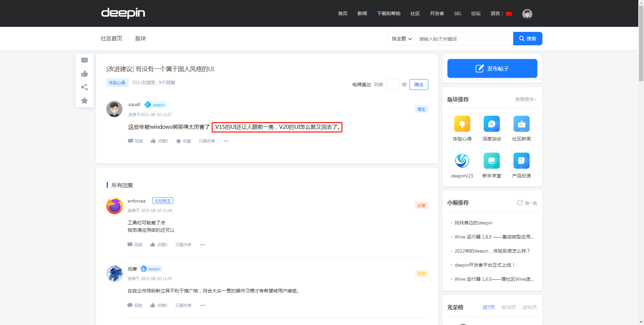The image size is (644, 325).
Task: Select 近30天 honor list tab
Action: pyautogui.click(x=508, y=308)
